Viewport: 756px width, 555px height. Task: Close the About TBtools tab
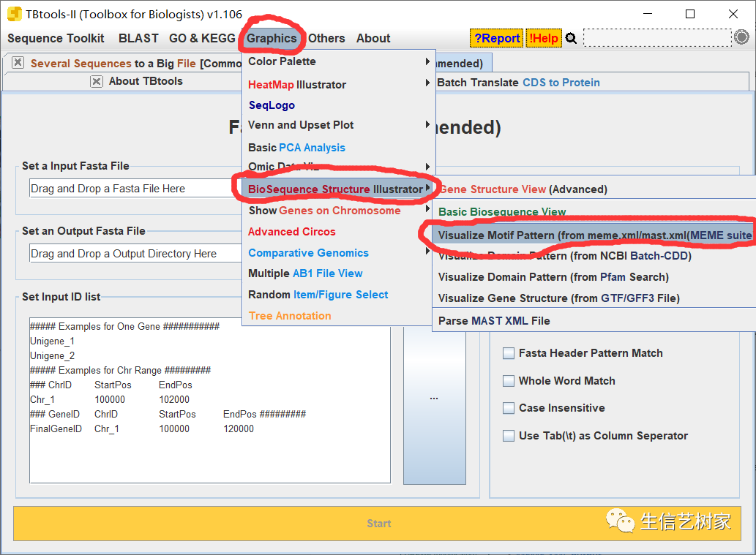pyautogui.click(x=97, y=81)
